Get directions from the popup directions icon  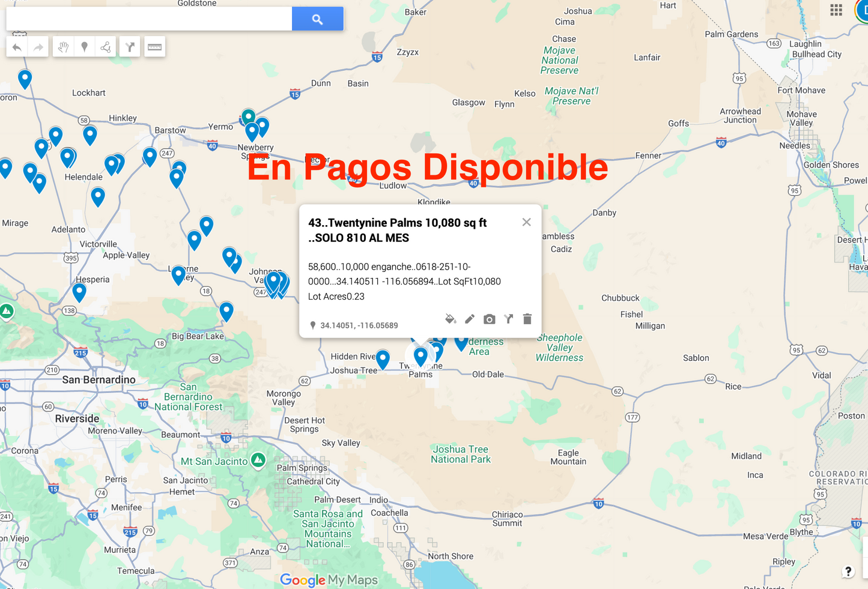pyautogui.click(x=509, y=319)
